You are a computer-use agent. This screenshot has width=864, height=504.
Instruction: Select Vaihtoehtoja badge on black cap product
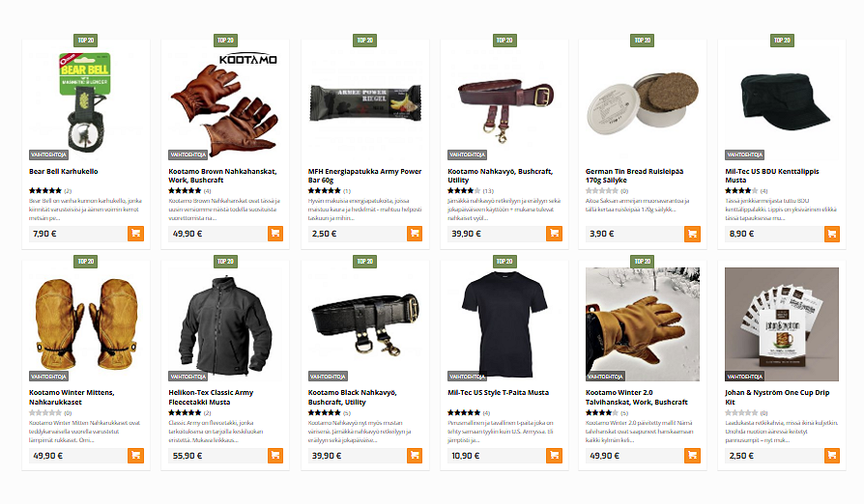click(x=744, y=154)
